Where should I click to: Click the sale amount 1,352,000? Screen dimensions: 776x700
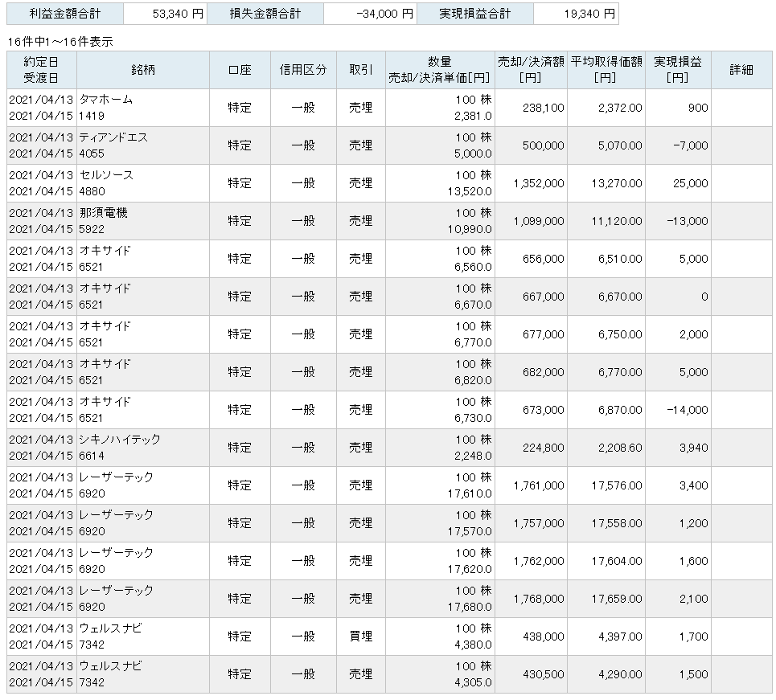pyautogui.click(x=539, y=183)
